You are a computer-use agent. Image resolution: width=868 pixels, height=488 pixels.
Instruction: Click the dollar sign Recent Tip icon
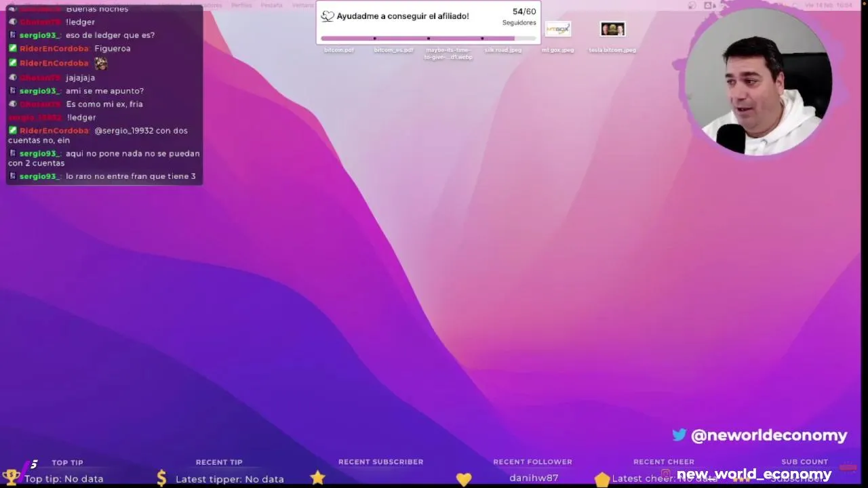click(x=161, y=479)
